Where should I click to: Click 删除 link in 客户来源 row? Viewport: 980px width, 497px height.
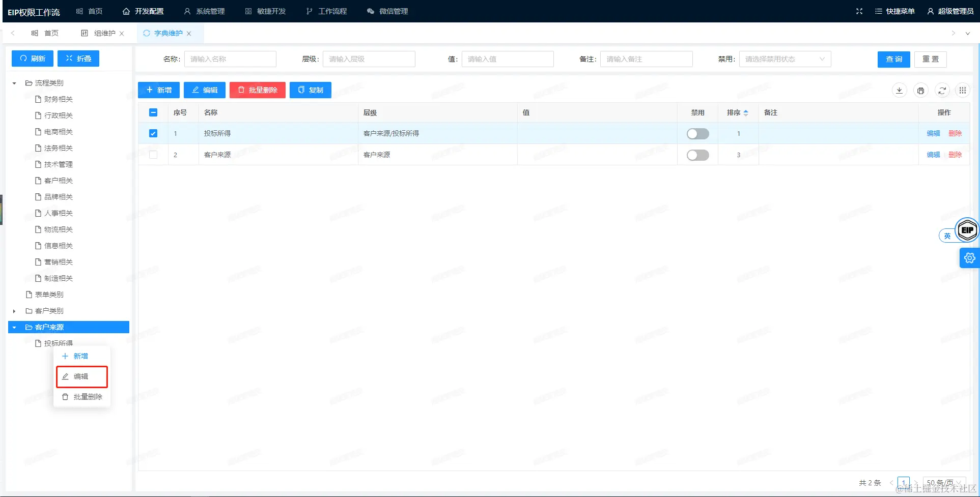click(x=955, y=155)
